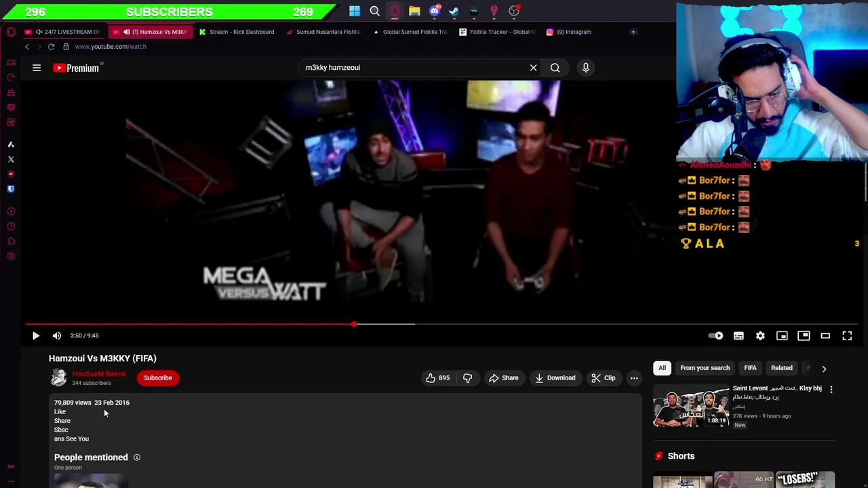Open a new browser tab with plus
868x488 pixels.
pos(633,32)
